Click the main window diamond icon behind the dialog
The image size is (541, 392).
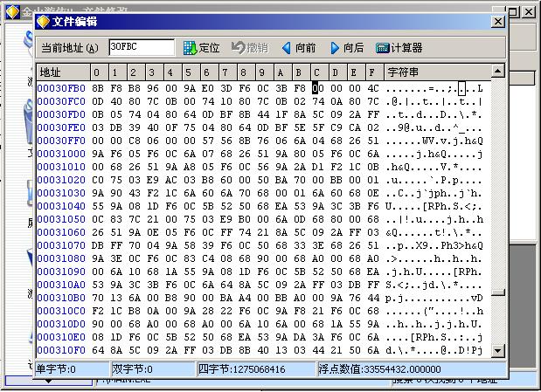[12, 12]
